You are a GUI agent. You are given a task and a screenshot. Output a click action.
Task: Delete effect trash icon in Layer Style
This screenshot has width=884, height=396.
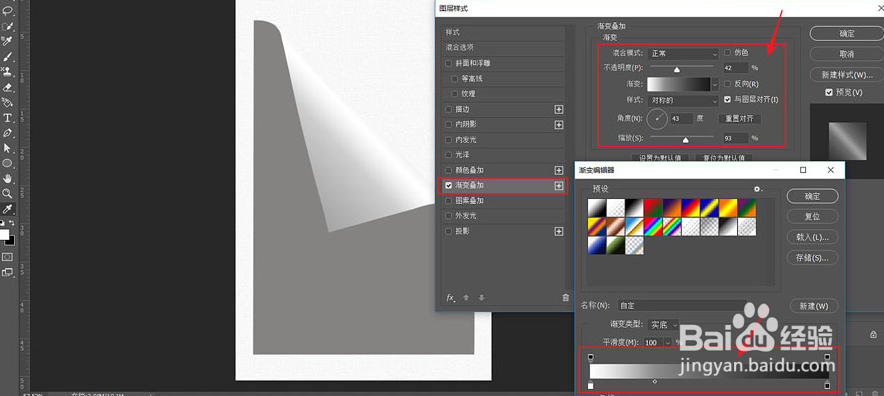(x=565, y=297)
